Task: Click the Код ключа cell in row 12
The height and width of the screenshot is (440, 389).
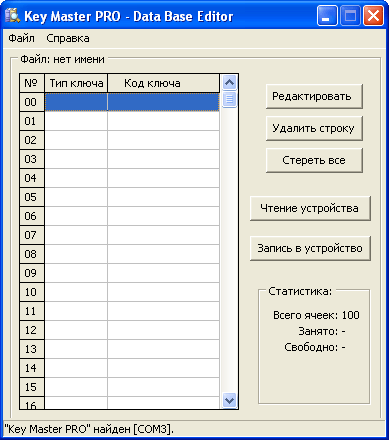Action: coord(163,330)
